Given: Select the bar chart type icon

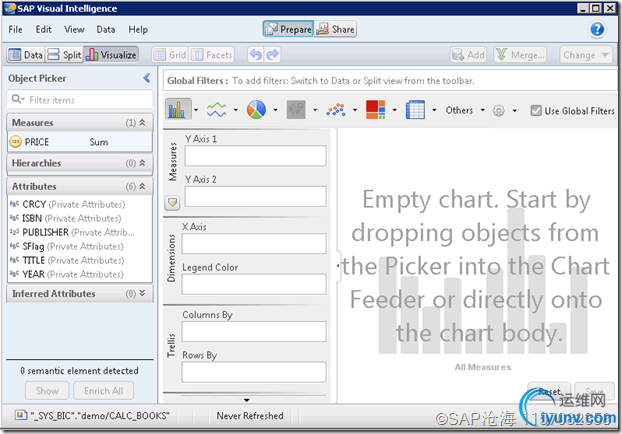Looking at the screenshot, I should tap(177, 109).
